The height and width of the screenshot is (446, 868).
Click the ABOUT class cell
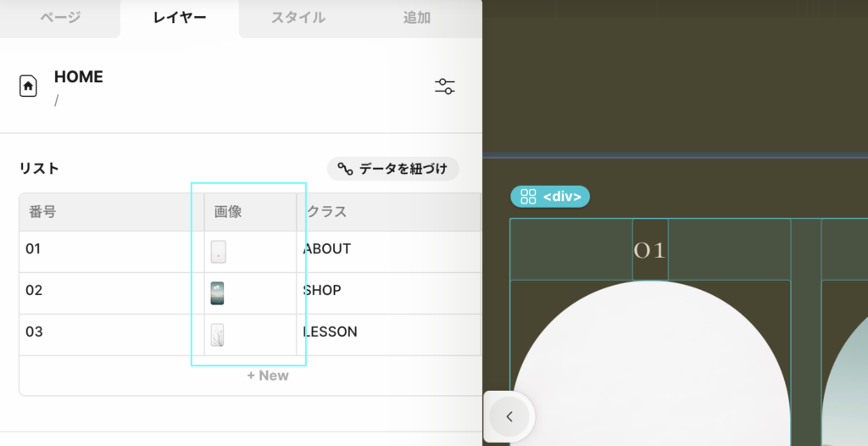pyautogui.click(x=388, y=252)
